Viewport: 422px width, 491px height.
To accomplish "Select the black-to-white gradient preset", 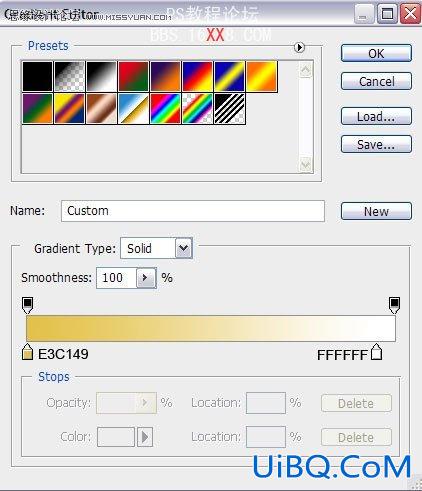I will pos(102,76).
